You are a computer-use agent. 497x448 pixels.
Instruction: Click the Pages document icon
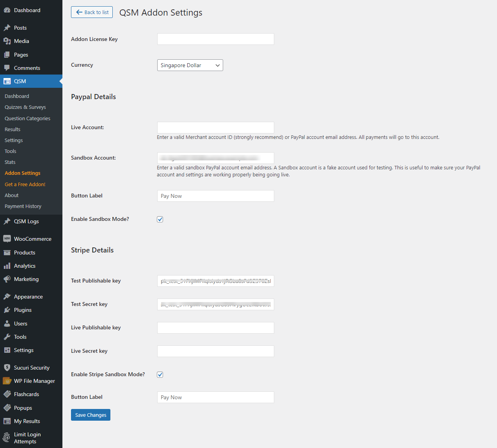pyautogui.click(x=7, y=55)
